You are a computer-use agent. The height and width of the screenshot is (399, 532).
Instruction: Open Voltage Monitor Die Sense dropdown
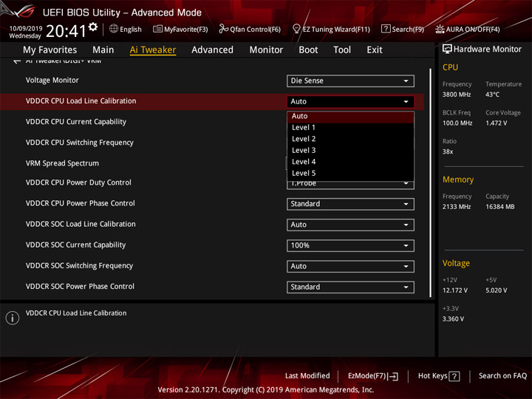tap(350, 81)
